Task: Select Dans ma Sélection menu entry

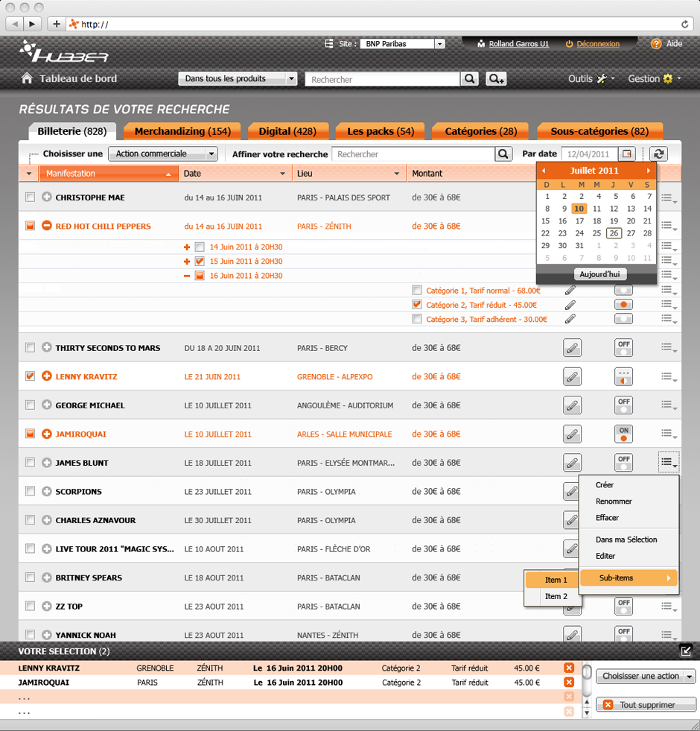Action: [x=626, y=539]
